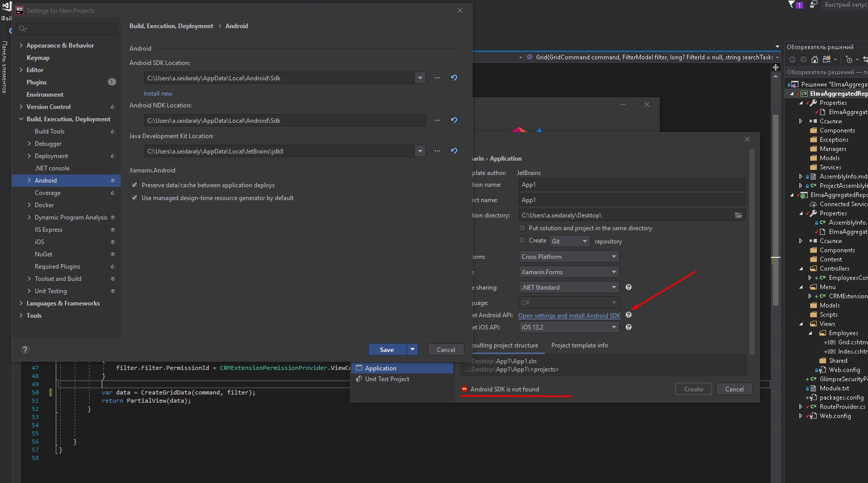
Task: Open the Cross Platform dropdown
Action: point(569,256)
